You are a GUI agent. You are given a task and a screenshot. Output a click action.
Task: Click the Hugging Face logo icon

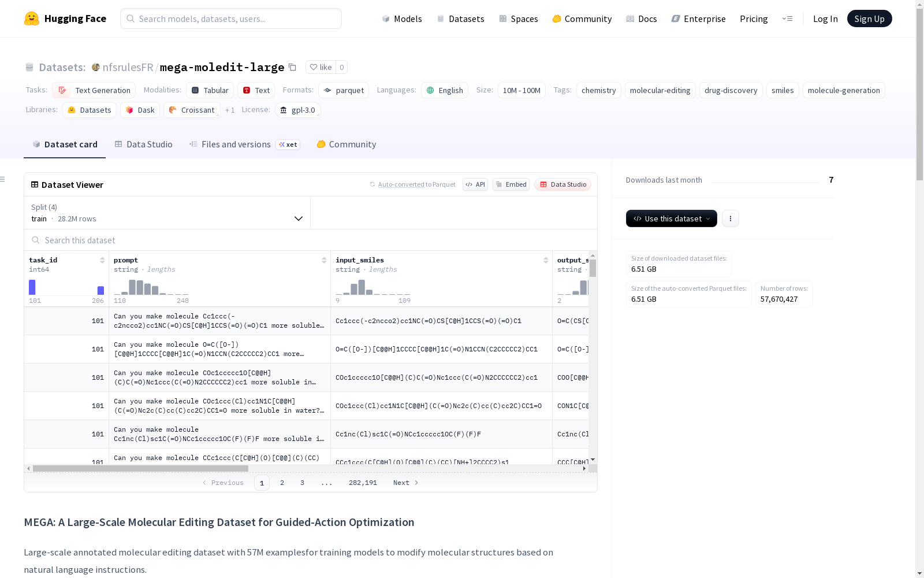point(32,18)
